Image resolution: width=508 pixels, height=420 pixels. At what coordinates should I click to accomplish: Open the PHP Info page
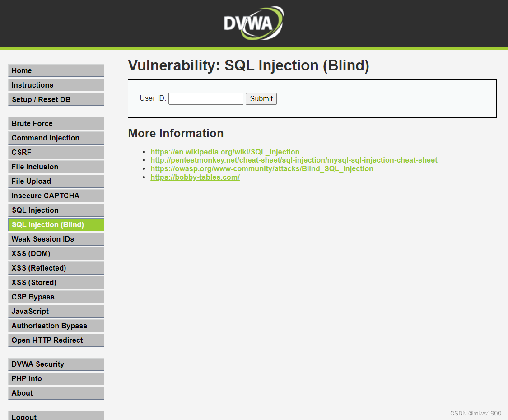(56, 379)
